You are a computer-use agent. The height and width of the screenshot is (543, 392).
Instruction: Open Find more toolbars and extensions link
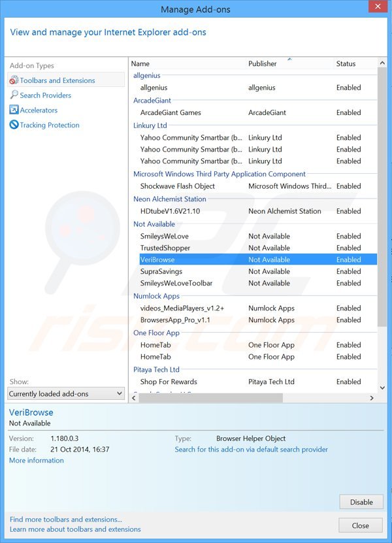(x=66, y=519)
